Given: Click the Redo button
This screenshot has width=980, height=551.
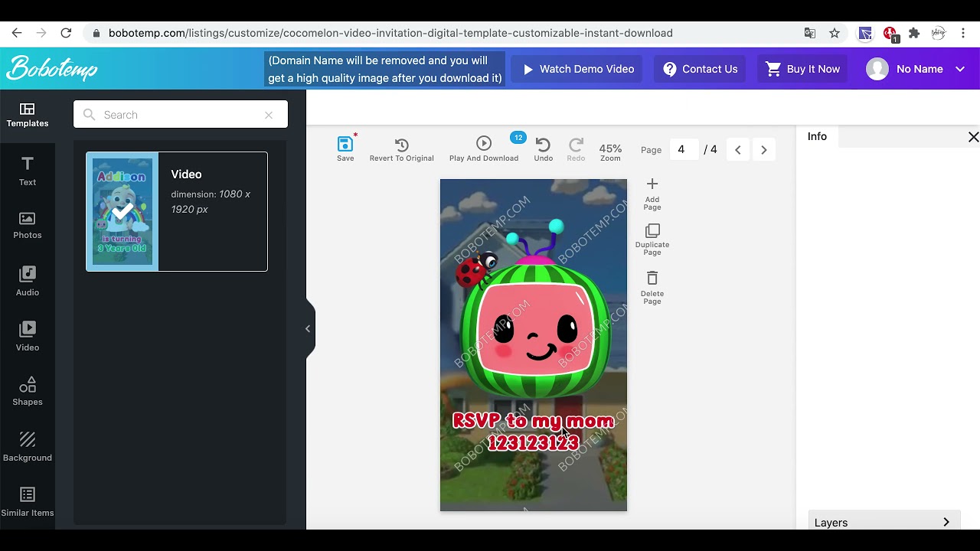Looking at the screenshot, I should 576,149.
